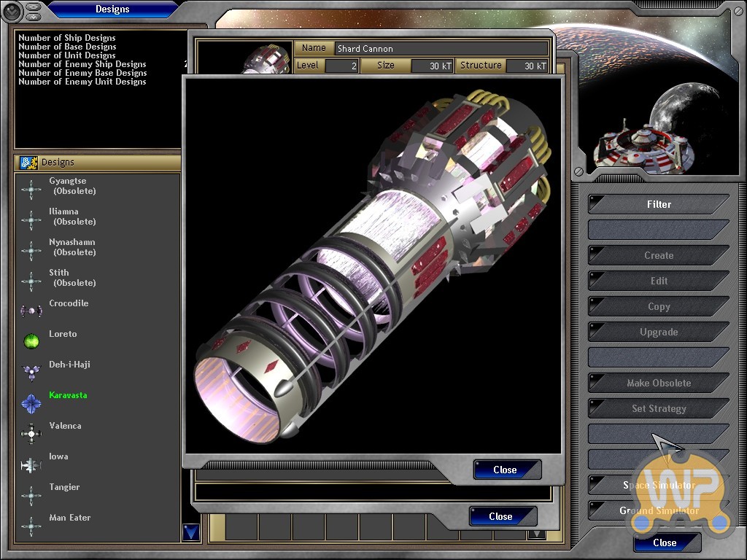Open Set Strategy for the design
This screenshot has width=747, height=560.
click(658, 408)
